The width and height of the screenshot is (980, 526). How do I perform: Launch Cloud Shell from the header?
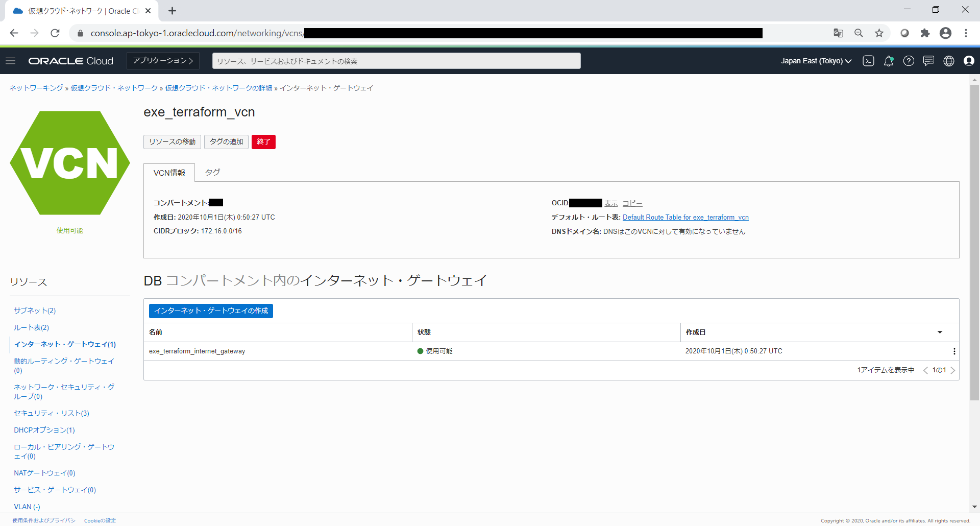[868, 61]
